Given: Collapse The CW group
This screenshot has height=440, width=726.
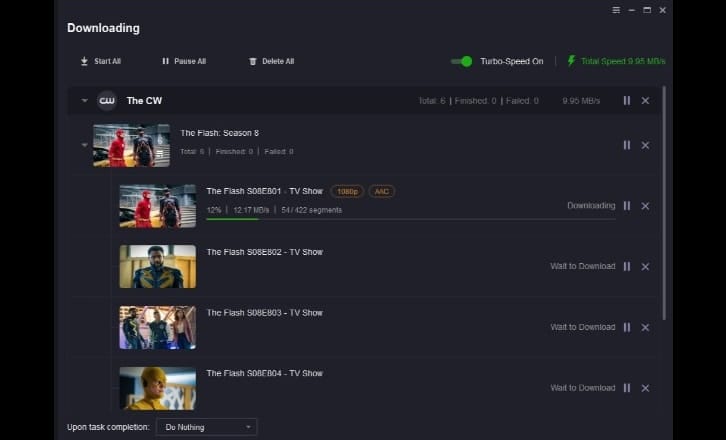Looking at the screenshot, I should pos(84,101).
